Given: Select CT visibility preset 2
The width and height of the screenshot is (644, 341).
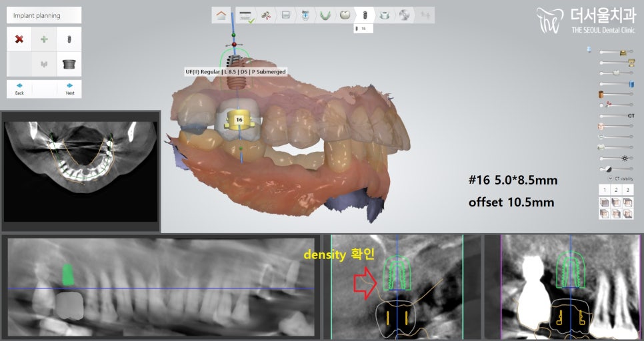Looking at the screenshot, I should [x=616, y=190].
